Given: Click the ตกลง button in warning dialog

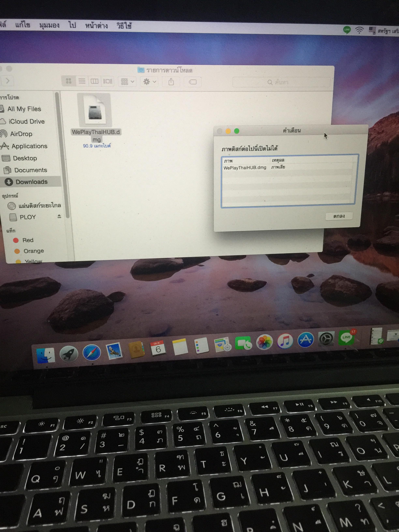Looking at the screenshot, I should 339,216.
